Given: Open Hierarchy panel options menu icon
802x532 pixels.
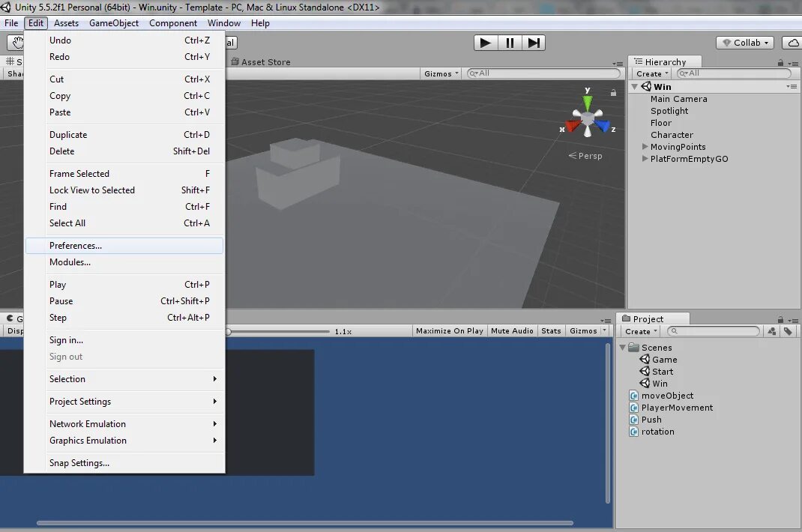Looking at the screenshot, I should point(793,63).
